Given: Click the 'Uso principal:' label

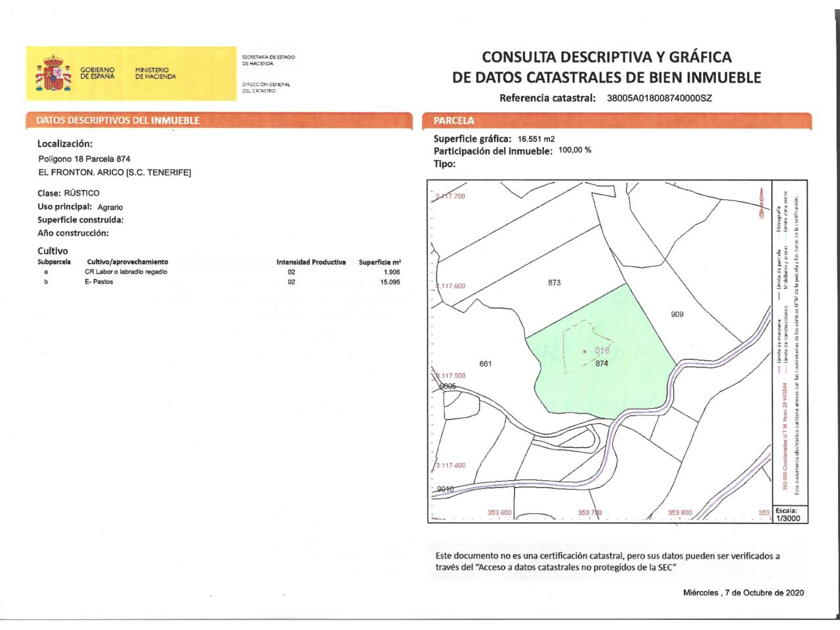Looking at the screenshot, I should [64, 207].
